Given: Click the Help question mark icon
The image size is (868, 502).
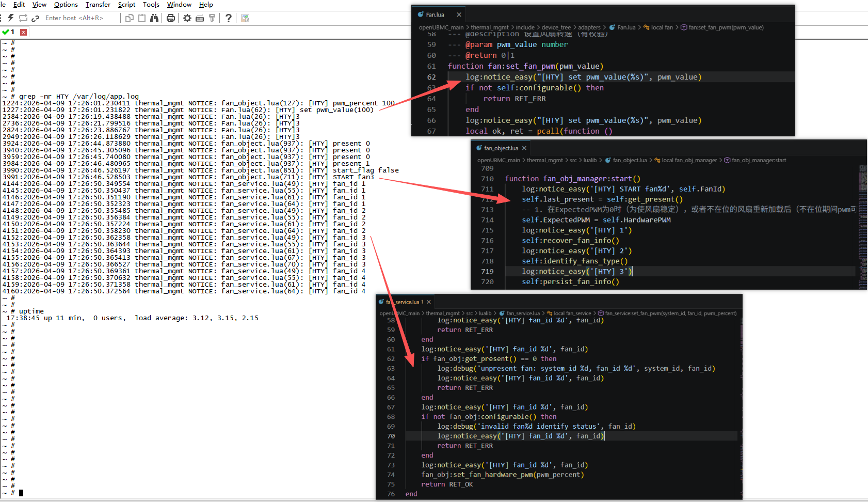Looking at the screenshot, I should (x=229, y=18).
